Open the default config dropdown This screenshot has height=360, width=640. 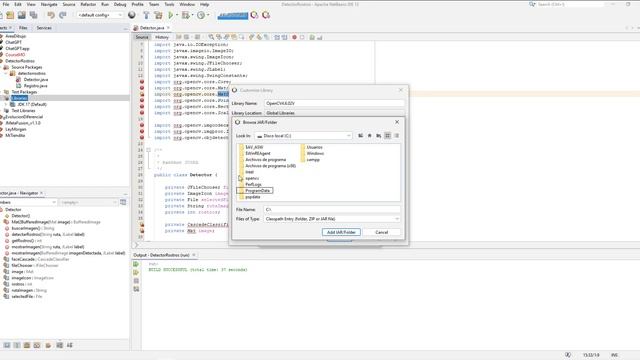(100, 15)
